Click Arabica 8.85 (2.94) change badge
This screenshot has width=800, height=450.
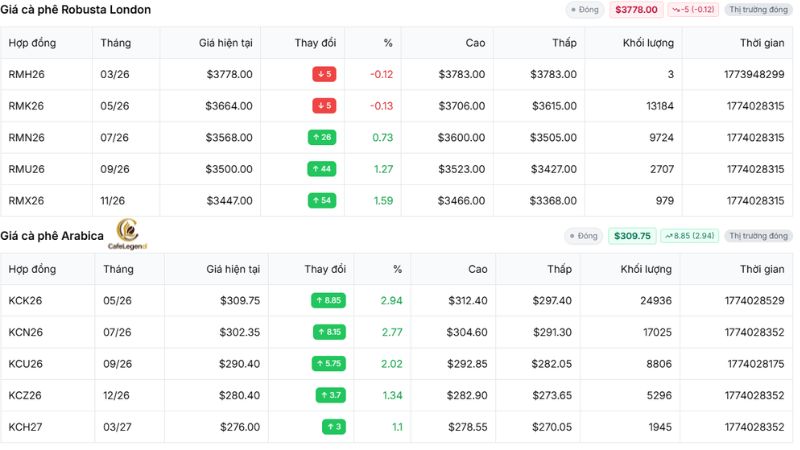(690, 236)
